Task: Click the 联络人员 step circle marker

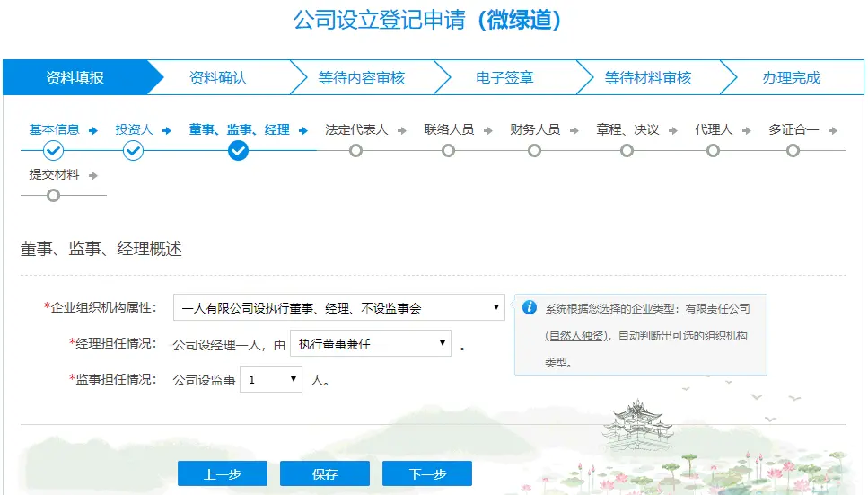Action: pos(449,150)
